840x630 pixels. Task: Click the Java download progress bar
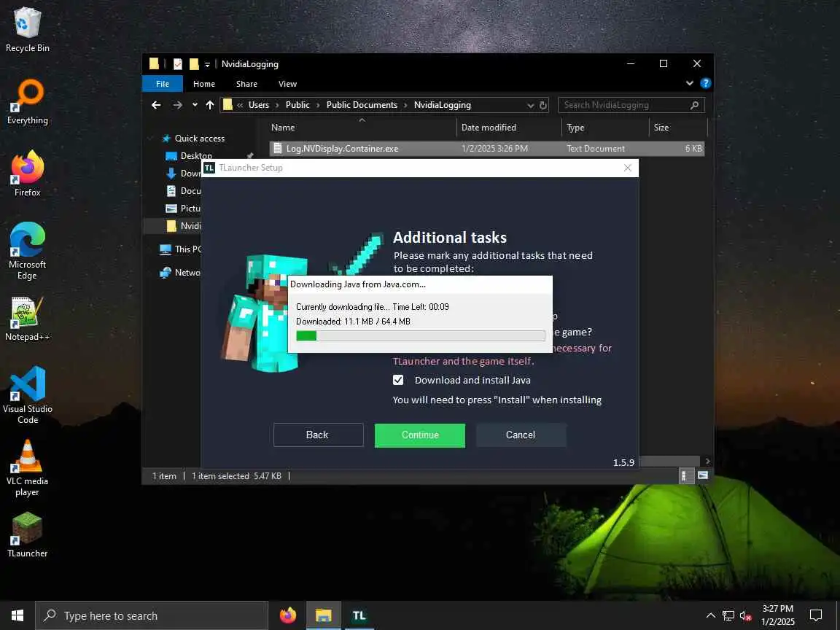[421, 336]
